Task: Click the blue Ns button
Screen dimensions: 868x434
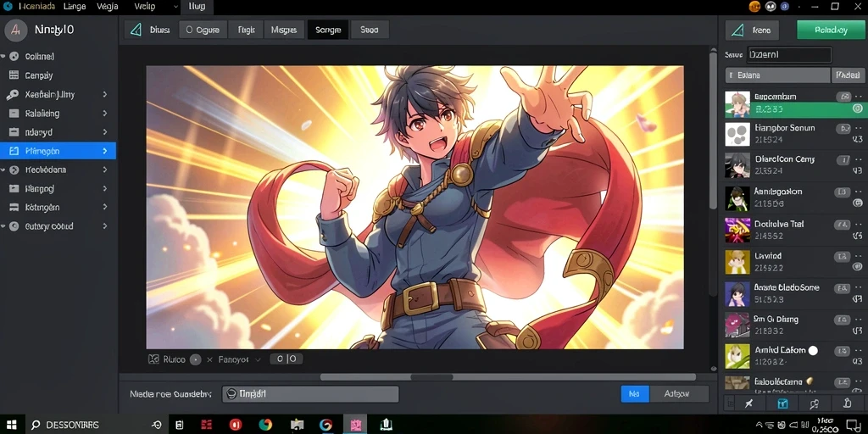Action: tap(634, 394)
